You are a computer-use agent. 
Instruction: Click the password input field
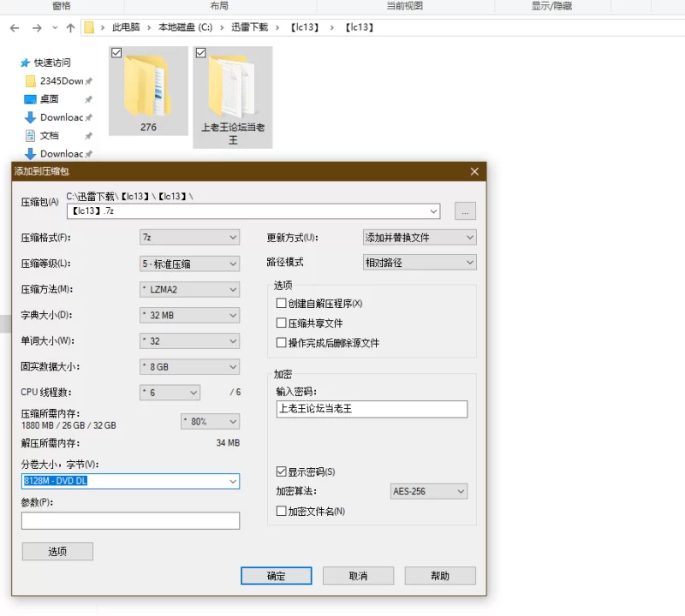coord(372,409)
